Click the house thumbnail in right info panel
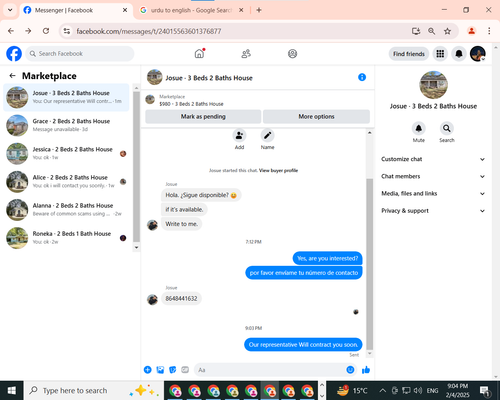The width and height of the screenshot is (500, 400). (x=433, y=85)
